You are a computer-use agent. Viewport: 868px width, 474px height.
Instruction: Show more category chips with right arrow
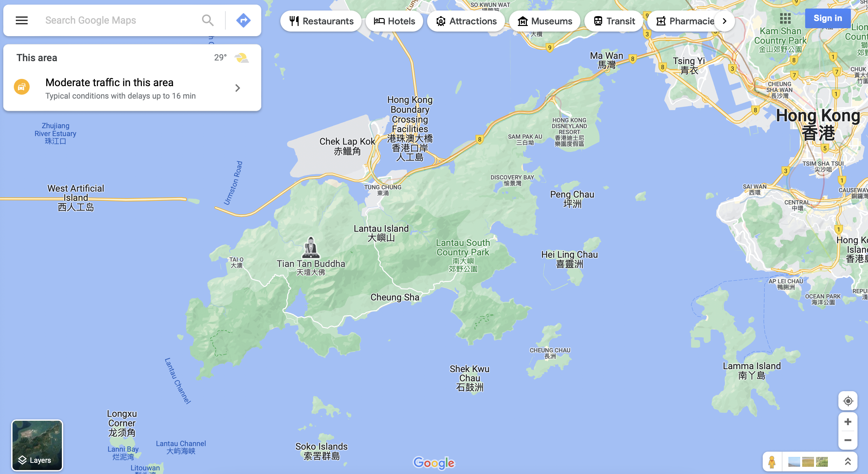(725, 21)
